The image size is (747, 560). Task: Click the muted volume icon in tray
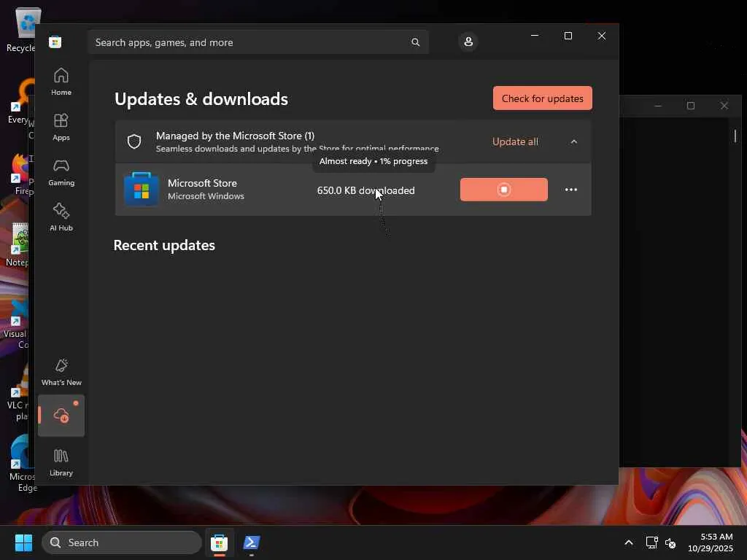tap(670, 542)
